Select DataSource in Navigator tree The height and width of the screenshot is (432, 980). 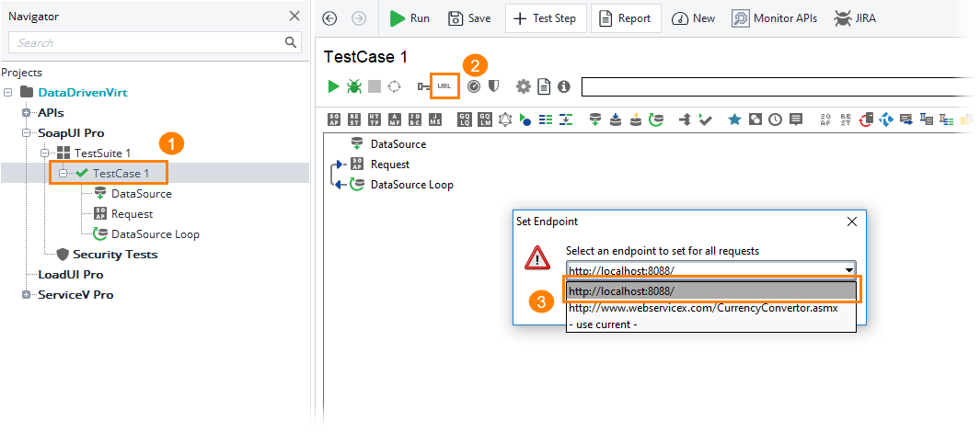point(142,194)
